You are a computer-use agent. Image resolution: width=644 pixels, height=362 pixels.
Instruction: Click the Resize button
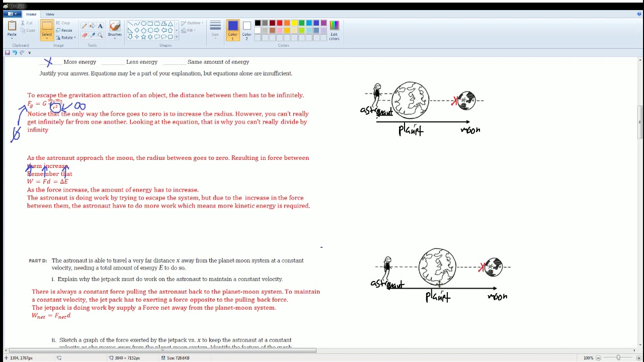(x=64, y=30)
